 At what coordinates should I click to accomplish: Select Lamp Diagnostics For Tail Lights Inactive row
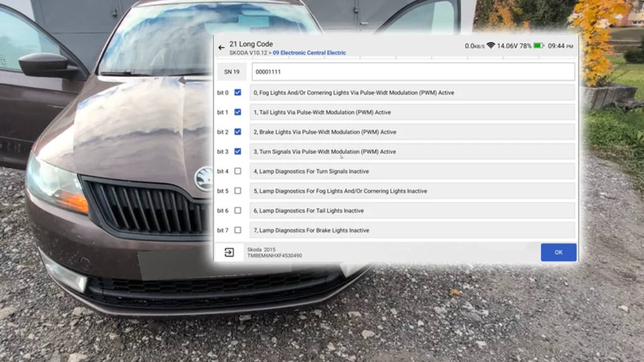tap(413, 211)
